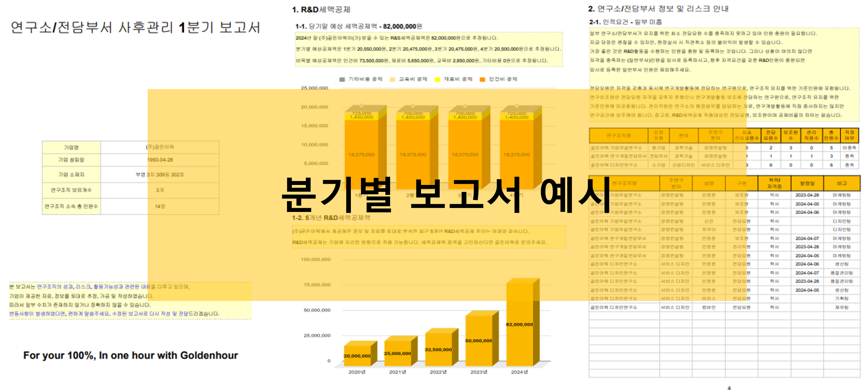Click the 기획팀 remark cell
This screenshot has height=390, width=868.
[841, 299]
